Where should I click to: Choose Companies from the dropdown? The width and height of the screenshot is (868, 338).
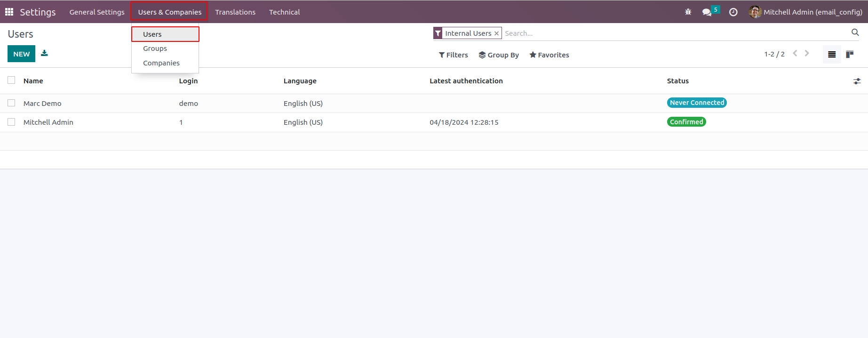(x=165, y=63)
